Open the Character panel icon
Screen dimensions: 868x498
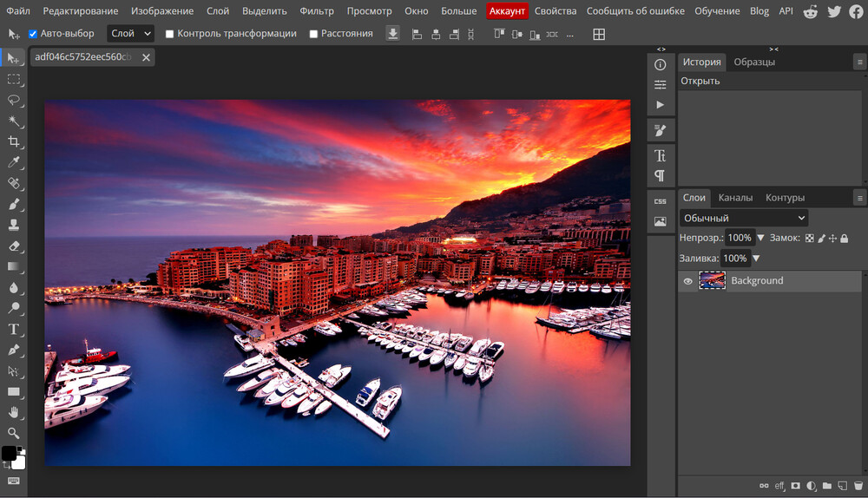point(660,155)
